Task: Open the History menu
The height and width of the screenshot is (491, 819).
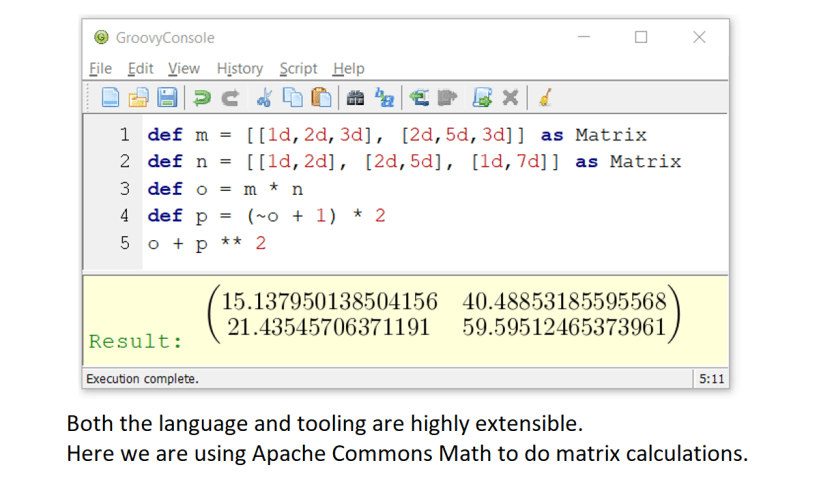Action: (x=240, y=68)
